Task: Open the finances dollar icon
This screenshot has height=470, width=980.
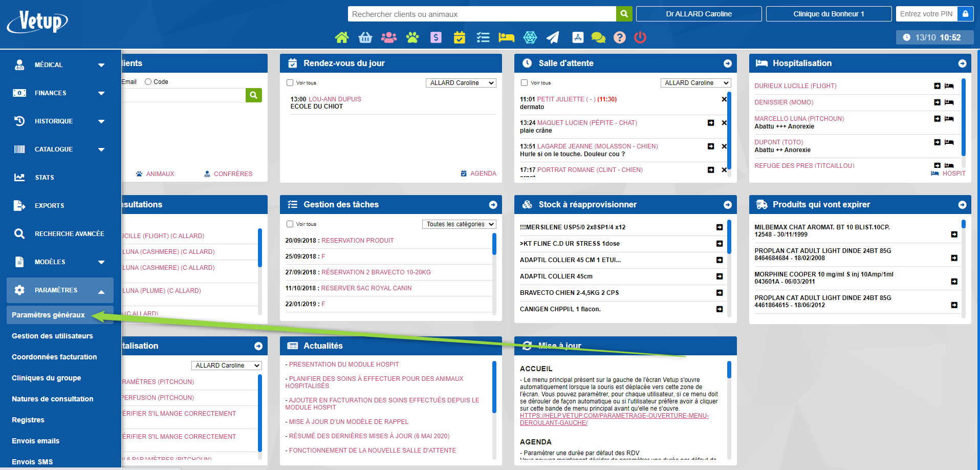Action: [435, 37]
